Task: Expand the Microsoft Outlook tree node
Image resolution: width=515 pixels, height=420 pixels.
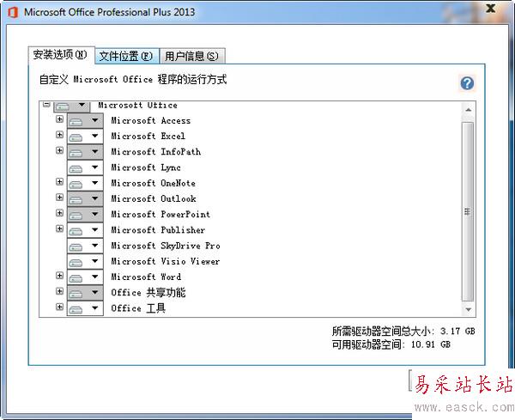Action: [59, 198]
